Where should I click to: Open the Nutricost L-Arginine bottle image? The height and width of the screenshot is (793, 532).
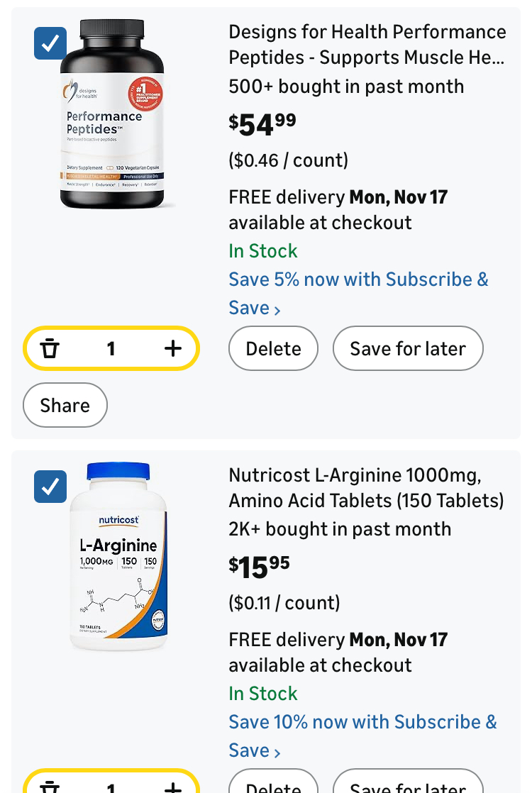[x=118, y=558]
